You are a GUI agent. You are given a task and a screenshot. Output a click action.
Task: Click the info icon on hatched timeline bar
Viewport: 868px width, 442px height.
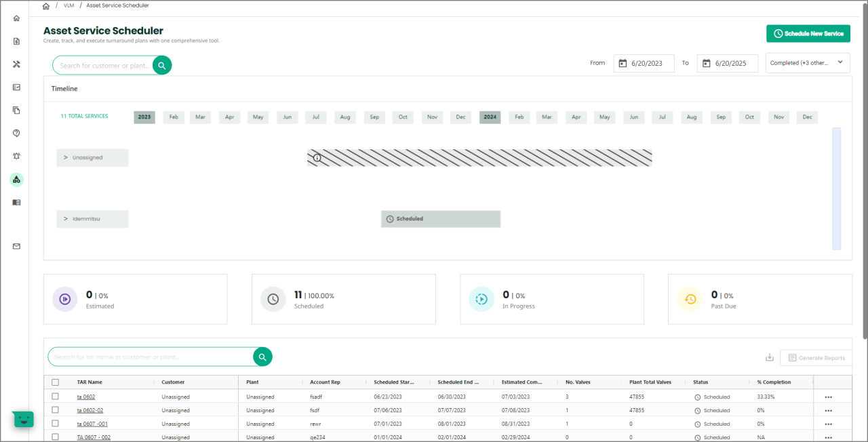tap(317, 158)
